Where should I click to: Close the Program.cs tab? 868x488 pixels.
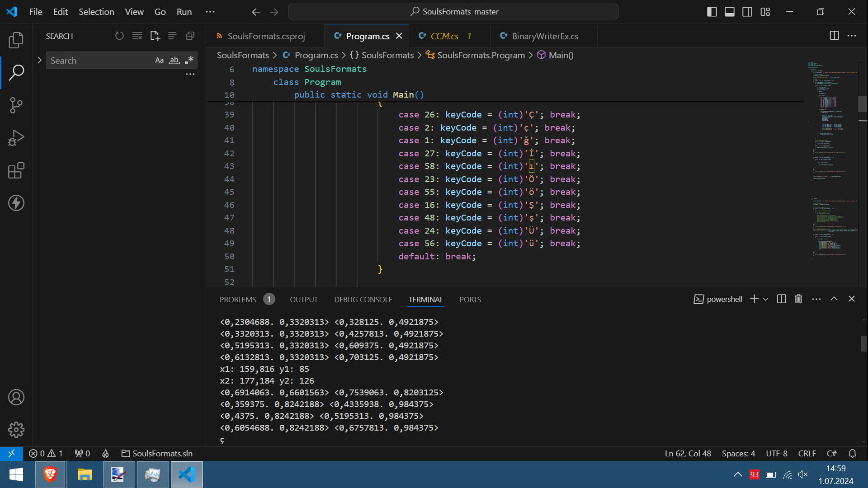(x=399, y=36)
